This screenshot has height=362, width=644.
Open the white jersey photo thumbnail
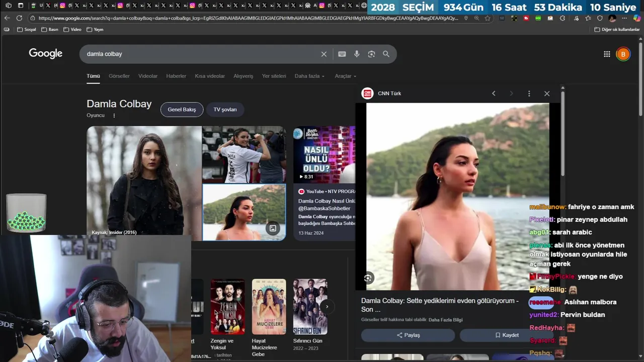[244, 154]
